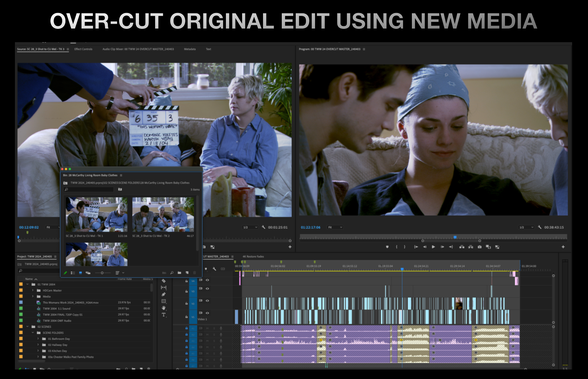Toggle track lock on V1
Image resolution: width=588 pixels, height=379 pixels.
point(186,317)
